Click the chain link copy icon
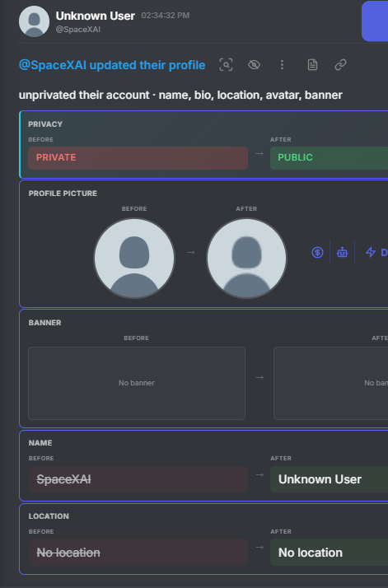 coord(340,65)
